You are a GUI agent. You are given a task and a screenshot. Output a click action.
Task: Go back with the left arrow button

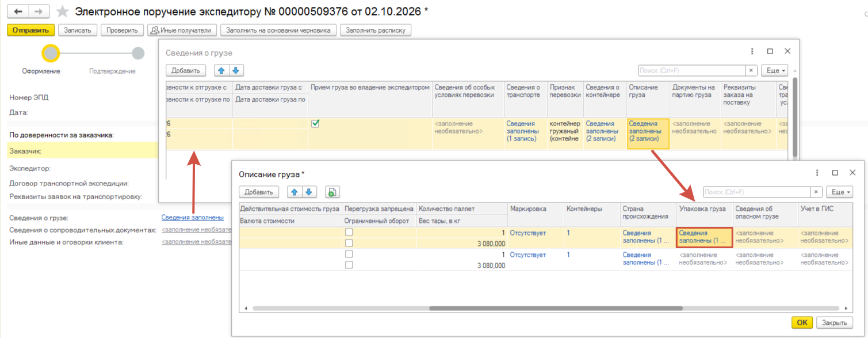click(x=17, y=12)
